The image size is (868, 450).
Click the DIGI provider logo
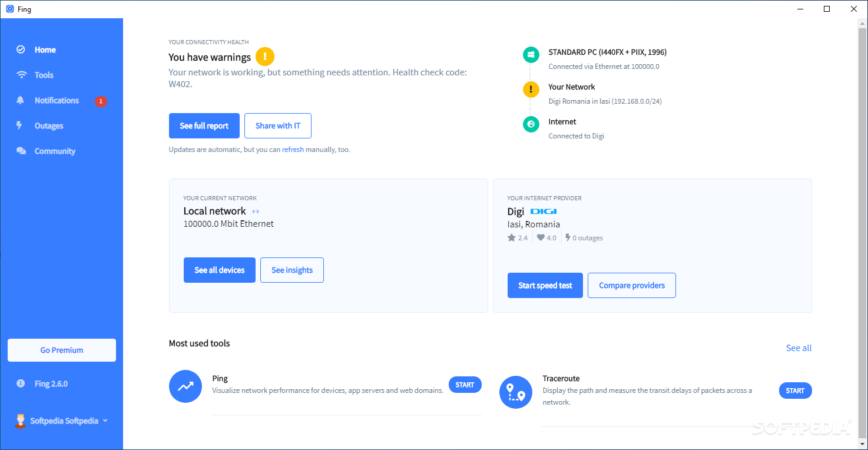[543, 211]
